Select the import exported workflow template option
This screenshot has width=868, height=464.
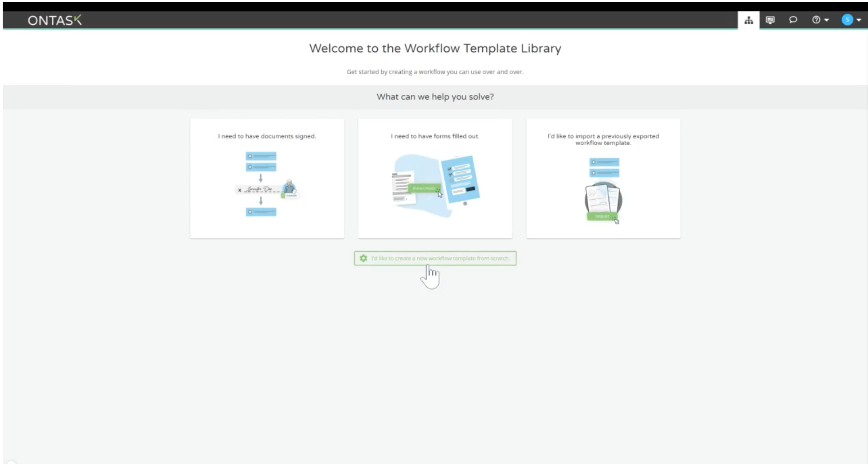click(x=603, y=178)
